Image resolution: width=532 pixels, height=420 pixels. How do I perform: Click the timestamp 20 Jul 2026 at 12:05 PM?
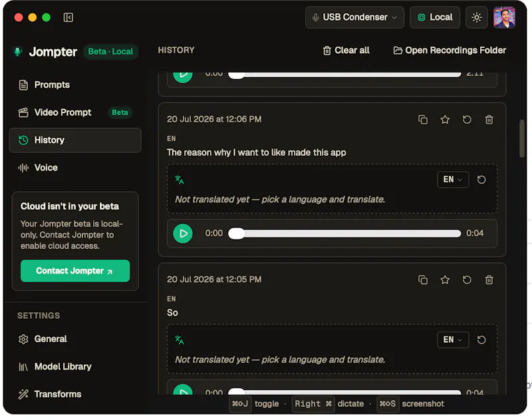coord(214,280)
